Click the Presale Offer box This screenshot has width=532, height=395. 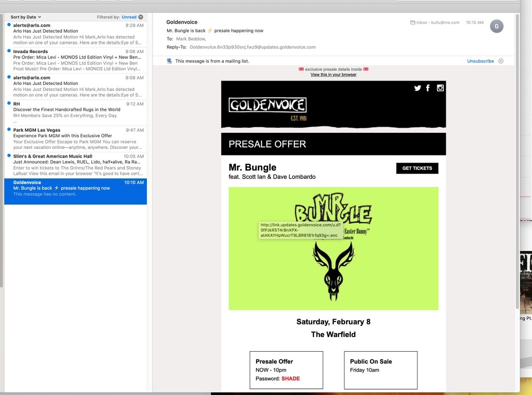(286, 370)
